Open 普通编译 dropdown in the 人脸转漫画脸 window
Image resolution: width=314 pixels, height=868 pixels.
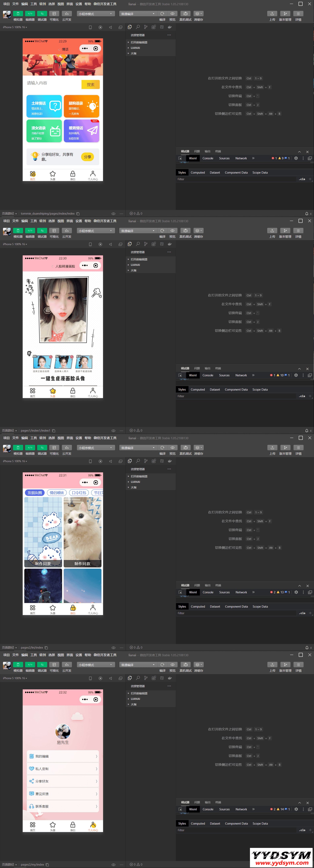(x=138, y=231)
